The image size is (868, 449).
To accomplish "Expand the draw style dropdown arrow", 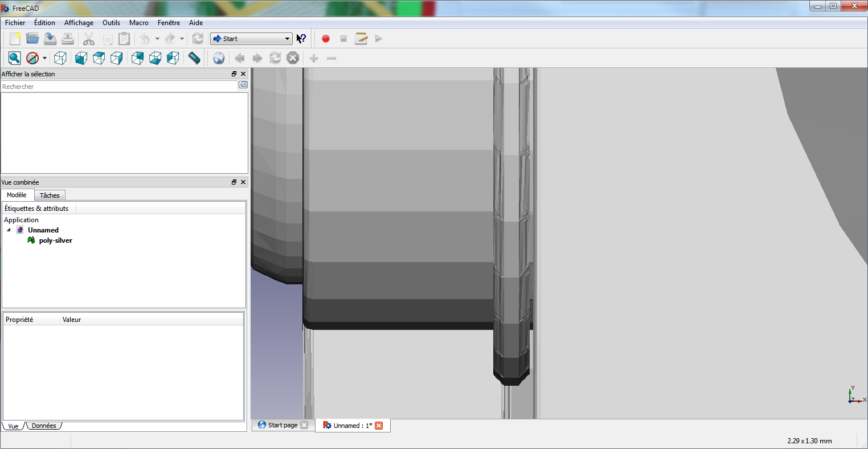I will (x=44, y=58).
